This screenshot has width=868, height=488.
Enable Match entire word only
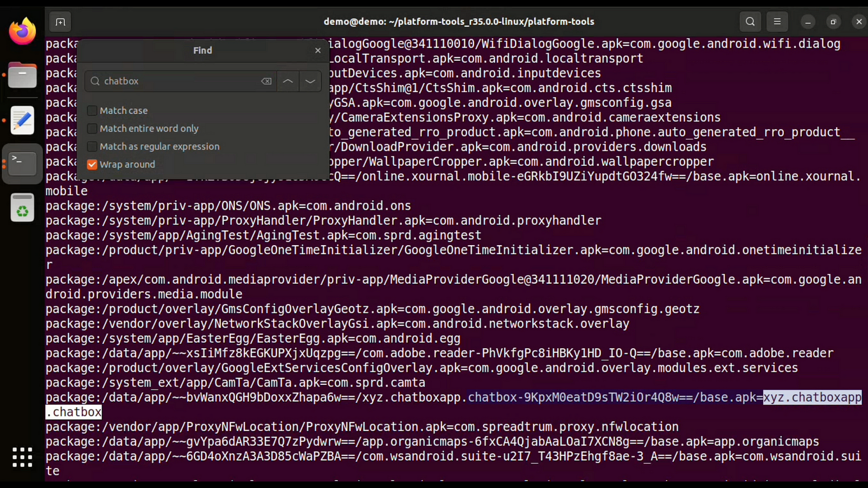(92, 129)
